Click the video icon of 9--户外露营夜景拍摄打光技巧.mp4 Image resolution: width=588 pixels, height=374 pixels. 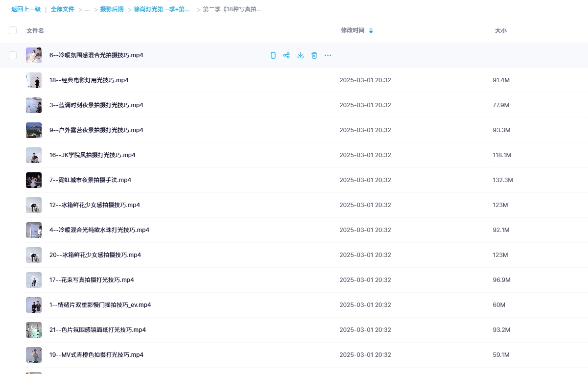(x=34, y=130)
